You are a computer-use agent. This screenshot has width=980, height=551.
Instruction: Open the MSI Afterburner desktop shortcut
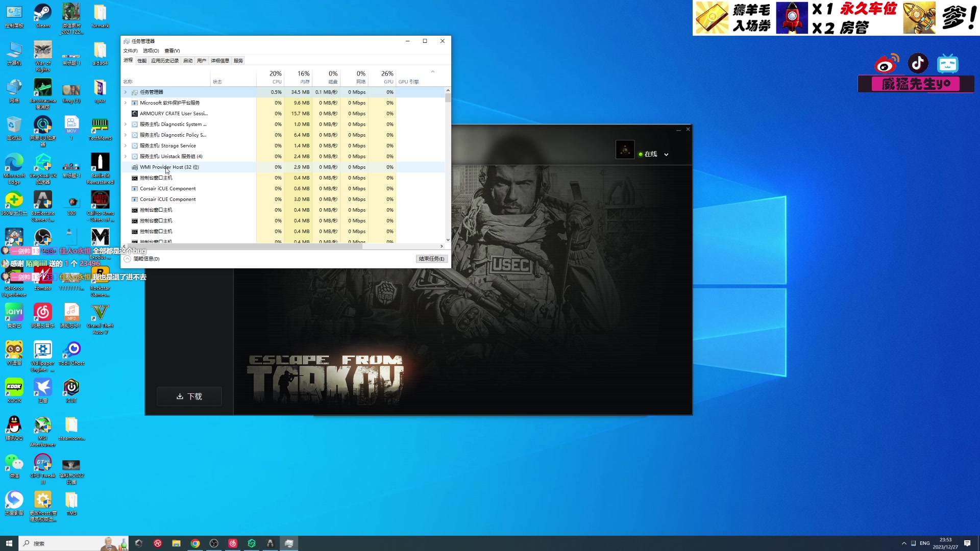(43, 432)
